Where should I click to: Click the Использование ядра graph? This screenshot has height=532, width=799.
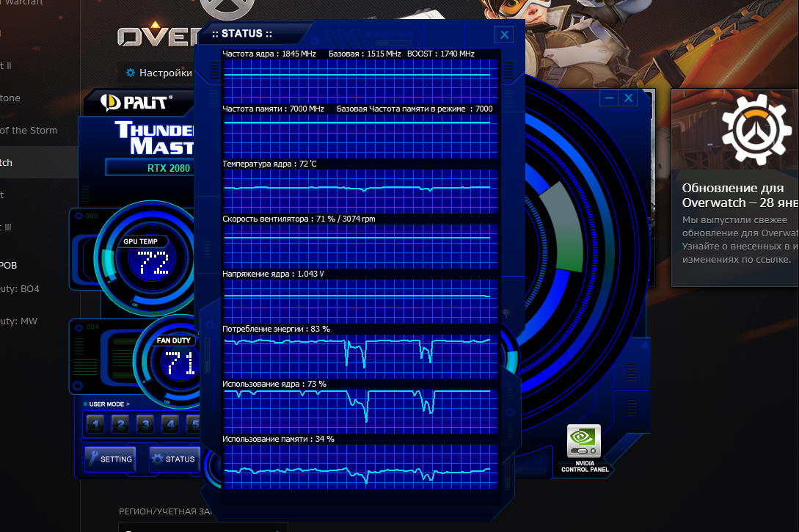point(361,411)
